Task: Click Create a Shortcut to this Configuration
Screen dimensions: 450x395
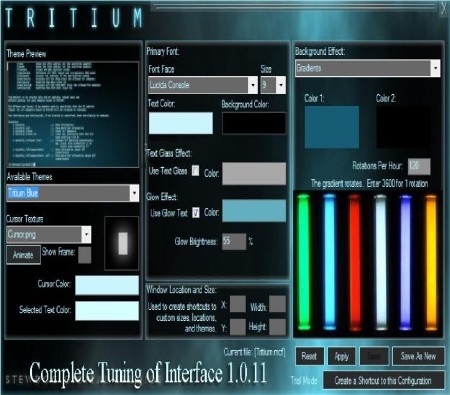Action: coord(383,380)
